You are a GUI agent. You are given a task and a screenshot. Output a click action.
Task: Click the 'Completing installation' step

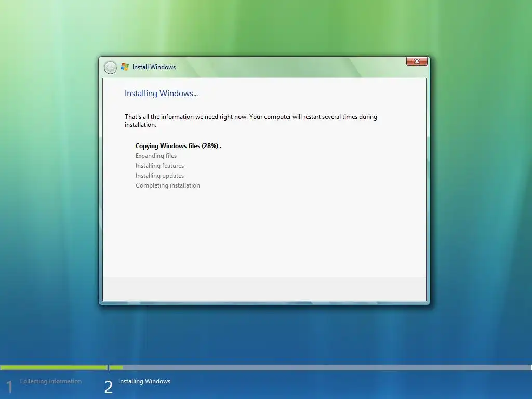pos(168,185)
